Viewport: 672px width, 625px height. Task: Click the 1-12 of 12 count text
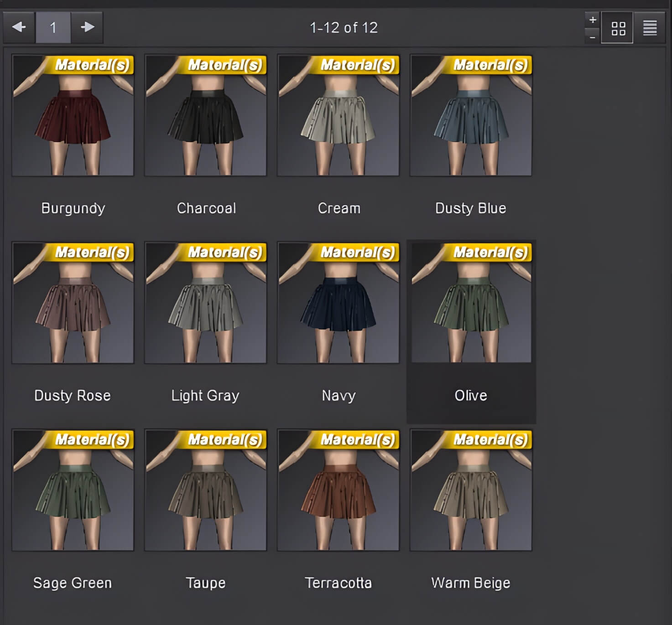pyautogui.click(x=344, y=28)
